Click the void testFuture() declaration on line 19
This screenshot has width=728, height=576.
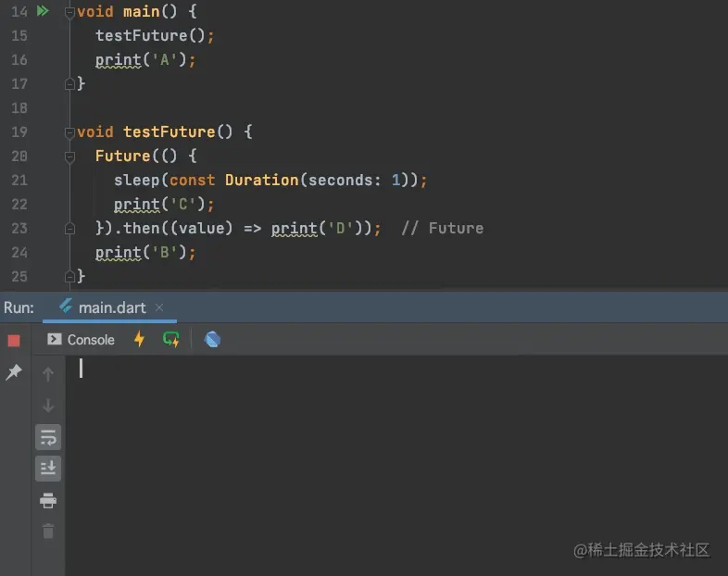coord(164,131)
